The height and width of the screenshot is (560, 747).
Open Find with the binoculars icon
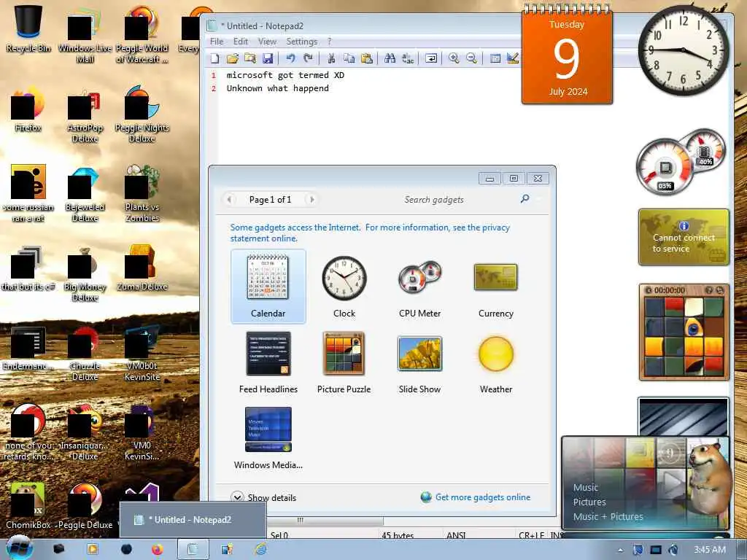coord(390,58)
